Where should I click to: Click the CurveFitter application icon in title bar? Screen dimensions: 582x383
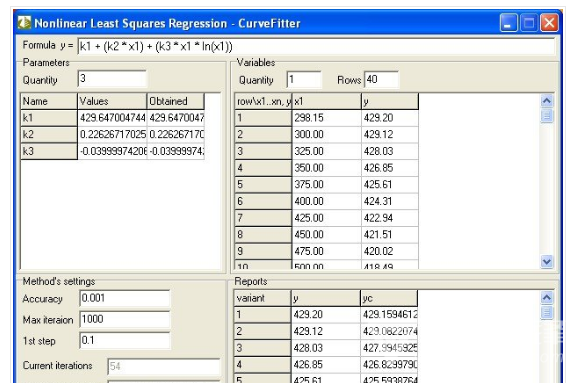pos(24,23)
